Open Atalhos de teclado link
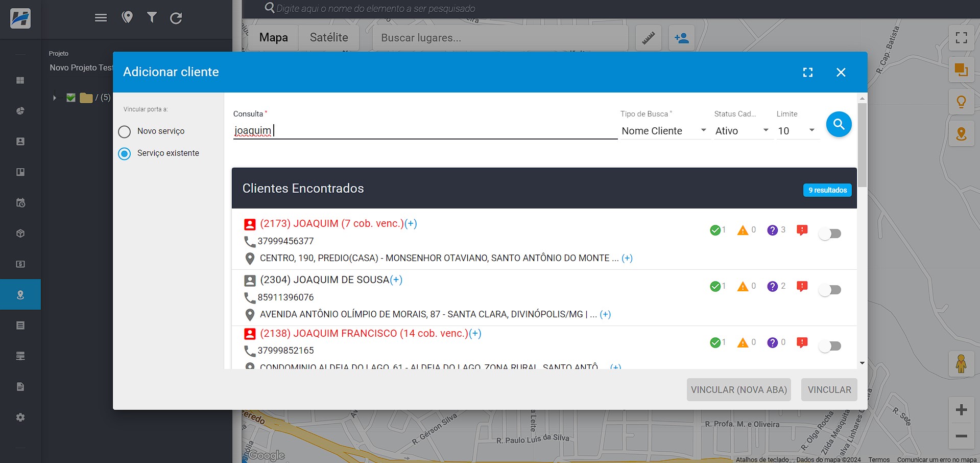The height and width of the screenshot is (463, 980). coord(762,459)
